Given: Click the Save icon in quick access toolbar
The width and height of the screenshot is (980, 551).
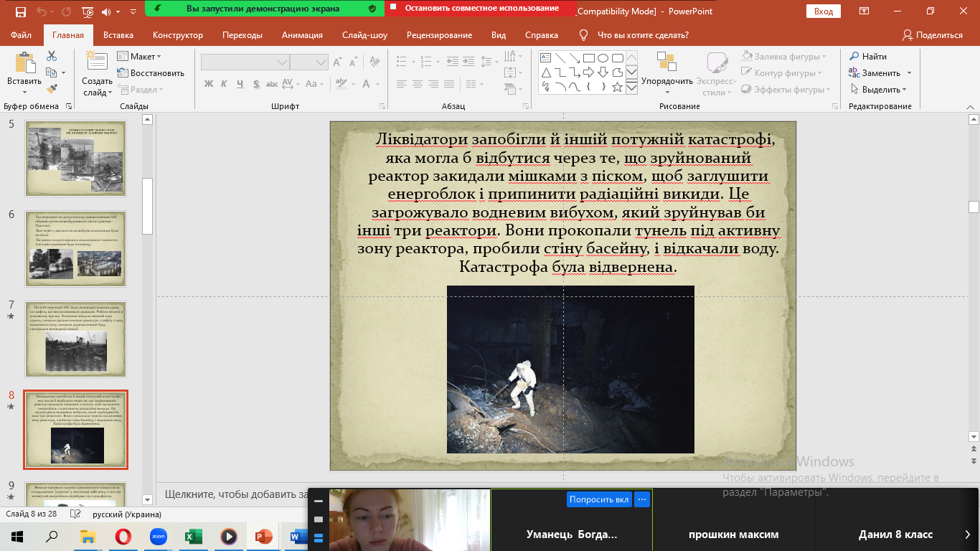Looking at the screenshot, I should coord(21,11).
